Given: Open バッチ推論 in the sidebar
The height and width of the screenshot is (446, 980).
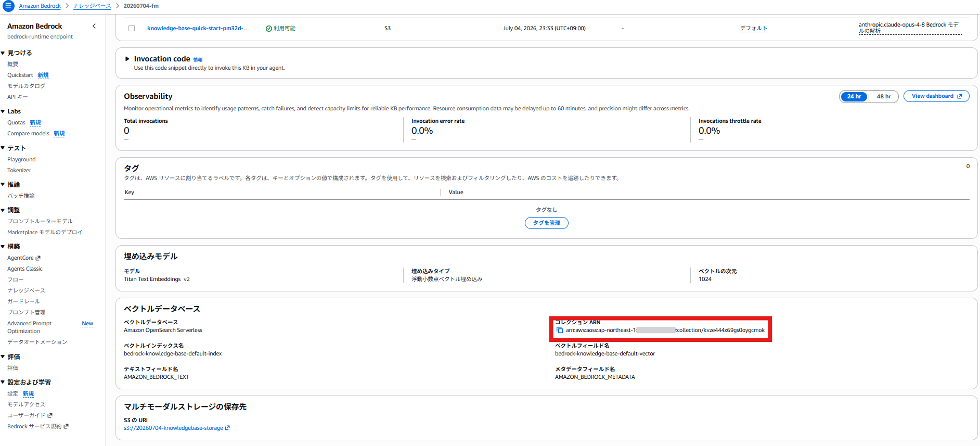Looking at the screenshot, I should [21, 196].
